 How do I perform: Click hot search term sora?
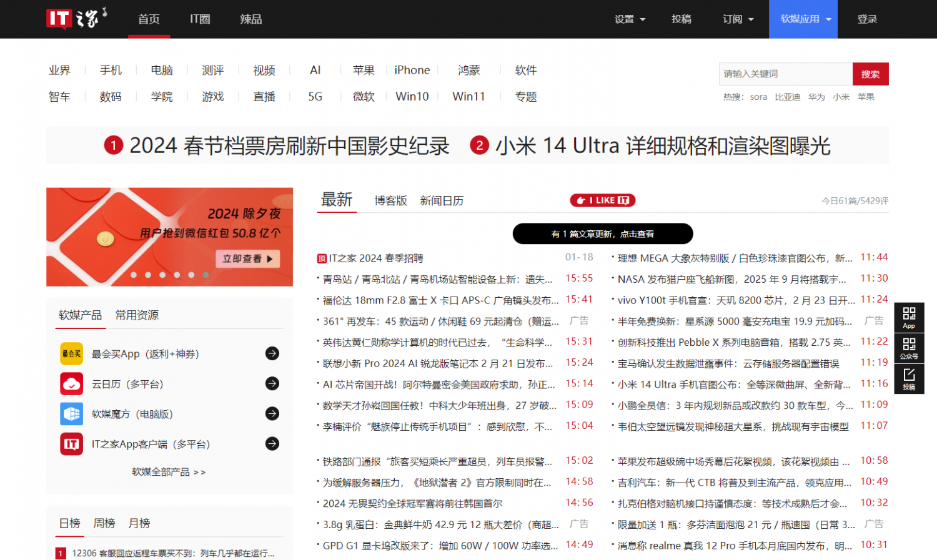point(758,97)
